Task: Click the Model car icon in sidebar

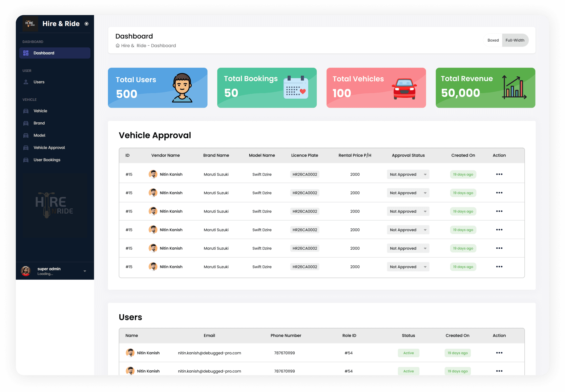Action: 26,135
